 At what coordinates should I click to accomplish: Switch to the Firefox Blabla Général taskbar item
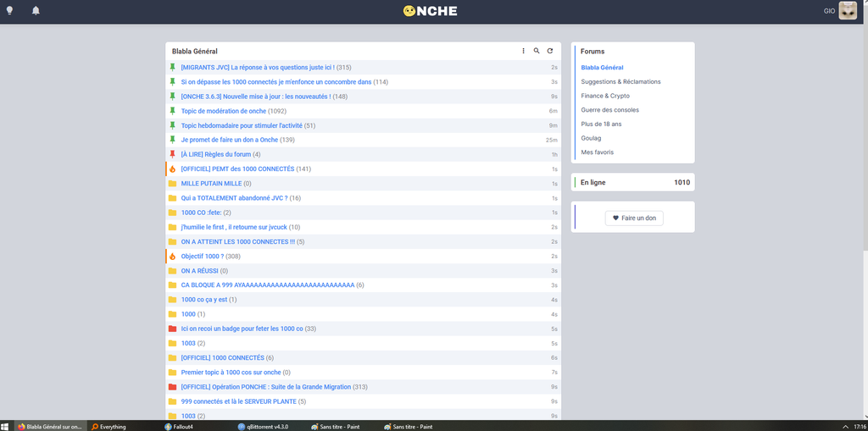tap(51, 427)
